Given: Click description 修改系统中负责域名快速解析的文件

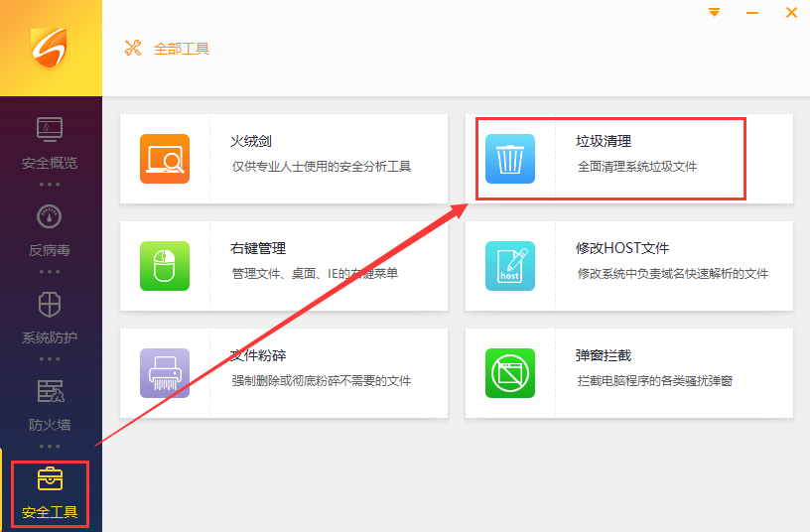Looking at the screenshot, I should [x=673, y=273].
